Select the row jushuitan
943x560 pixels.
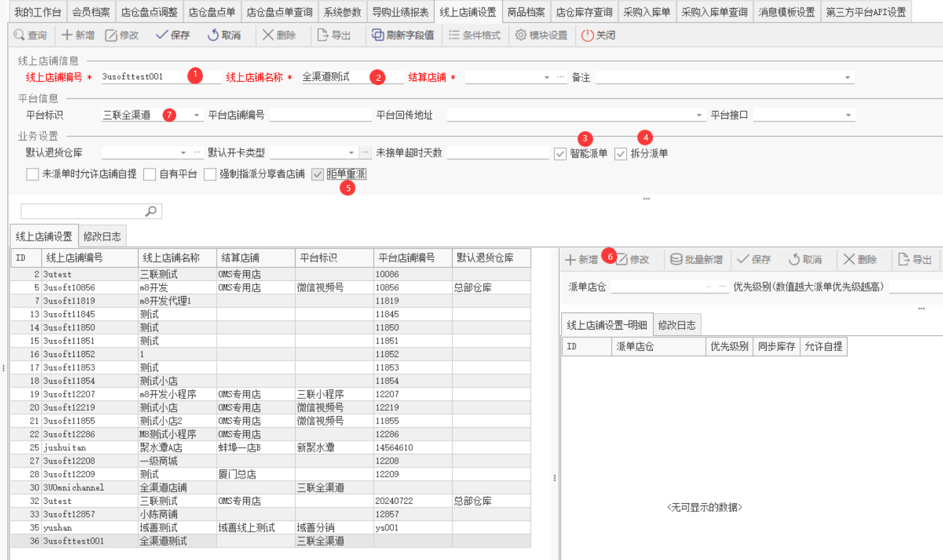pos(271,448)
